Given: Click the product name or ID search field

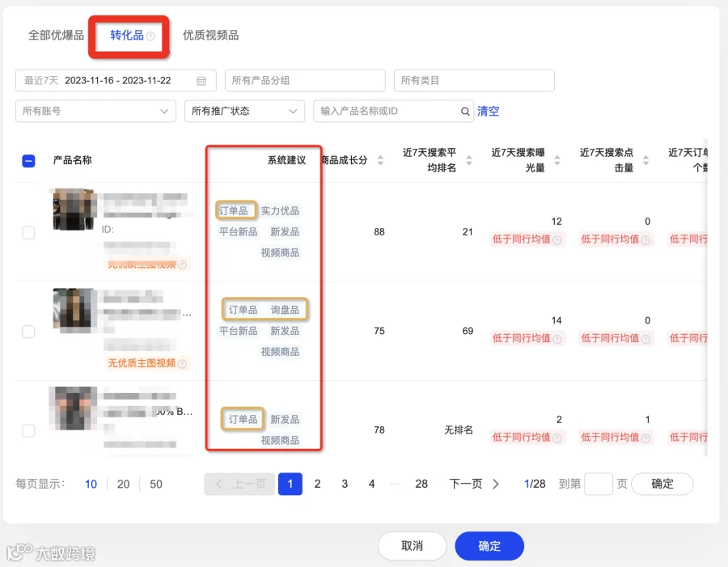Looking at the screenshot, I should coord(387,112).
